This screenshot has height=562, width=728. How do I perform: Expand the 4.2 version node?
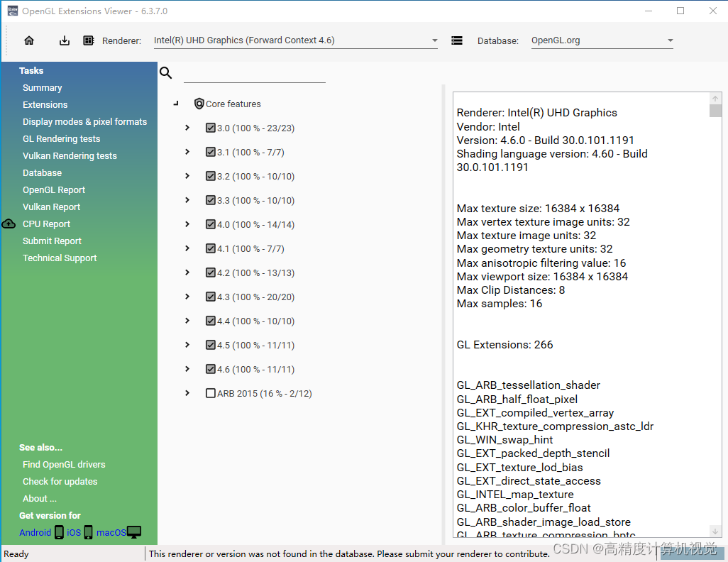(187, 272)
